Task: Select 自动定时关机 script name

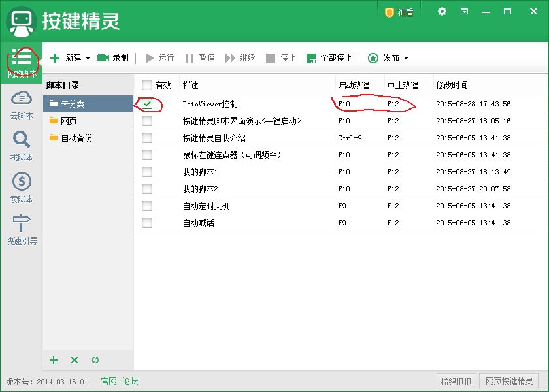Action: [207, 206]
